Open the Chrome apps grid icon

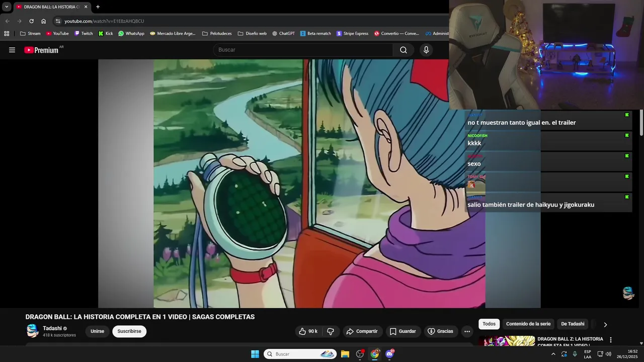pyautogui.click(x=7, y=34)
